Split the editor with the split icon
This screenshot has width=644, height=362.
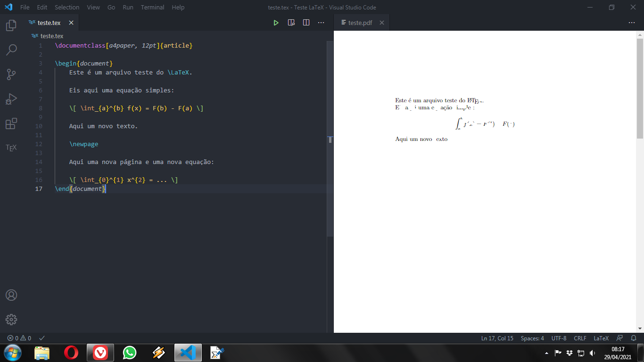(306, 22)
